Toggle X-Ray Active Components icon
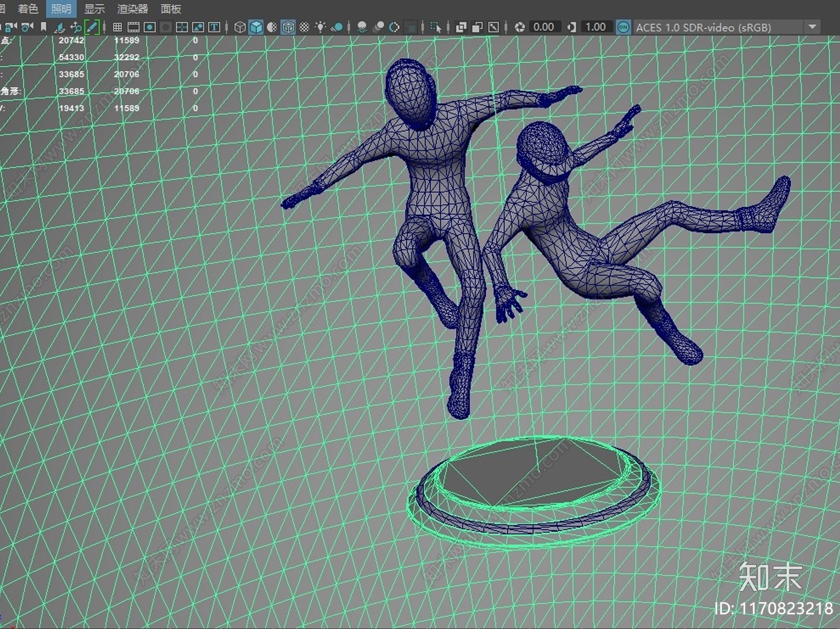Viewport: 840px width, 629px height. [477, 27]
